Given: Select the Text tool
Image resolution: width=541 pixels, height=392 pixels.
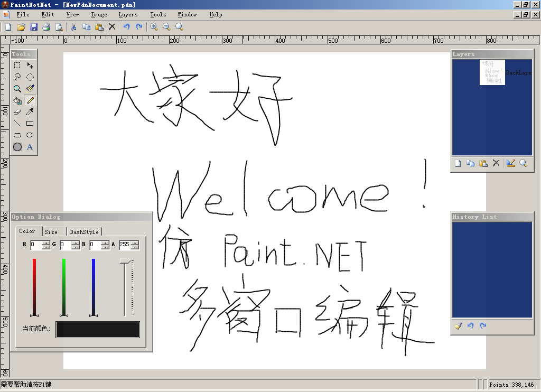Looking at the screenshot, I should 30,147.
